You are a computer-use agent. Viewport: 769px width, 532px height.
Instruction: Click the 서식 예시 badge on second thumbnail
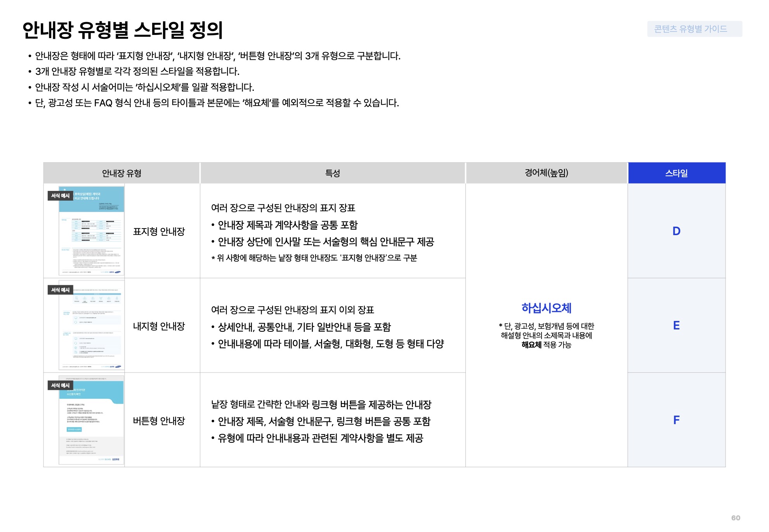pyautogui.click(x=60, y=290)
